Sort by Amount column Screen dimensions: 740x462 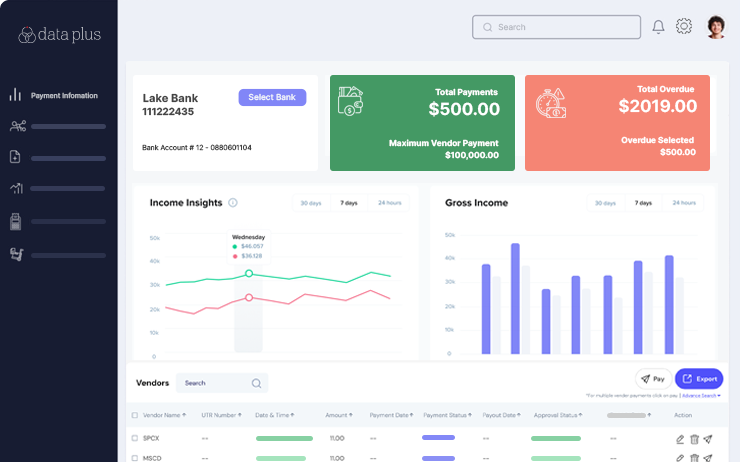[339, 415]
